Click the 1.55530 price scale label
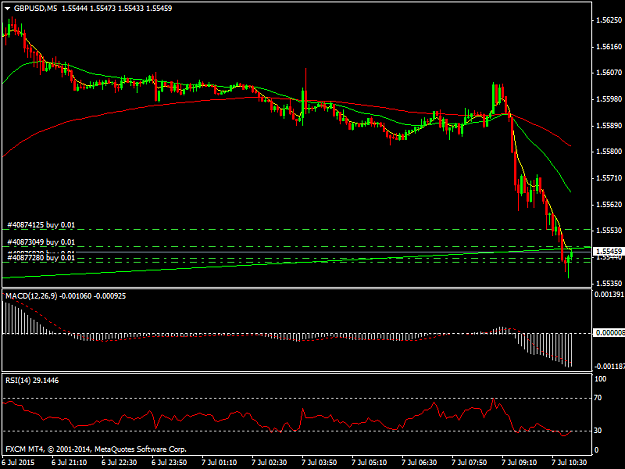The height and width of the screenshot is (469, 625). (609, 230)
